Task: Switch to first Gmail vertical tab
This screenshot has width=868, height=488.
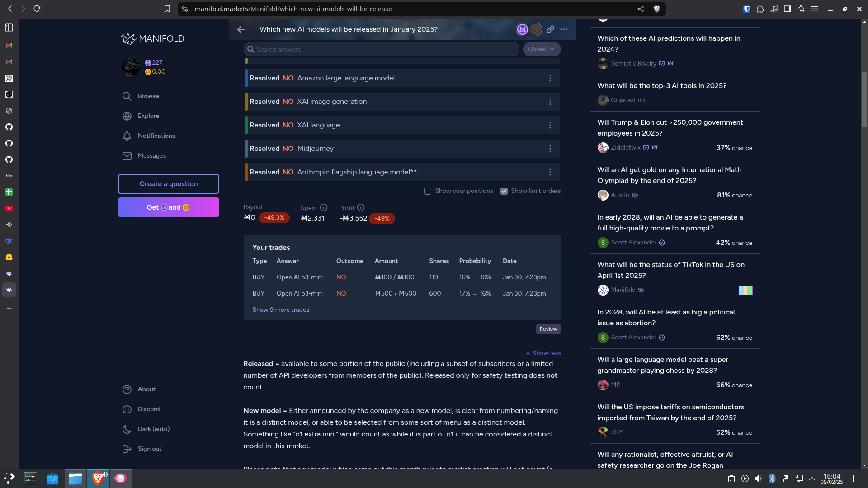Action: click(x=9, y=46)
